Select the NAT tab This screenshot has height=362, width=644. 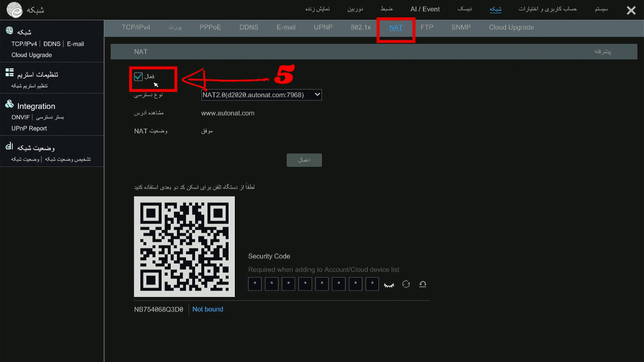coord(396,27)
